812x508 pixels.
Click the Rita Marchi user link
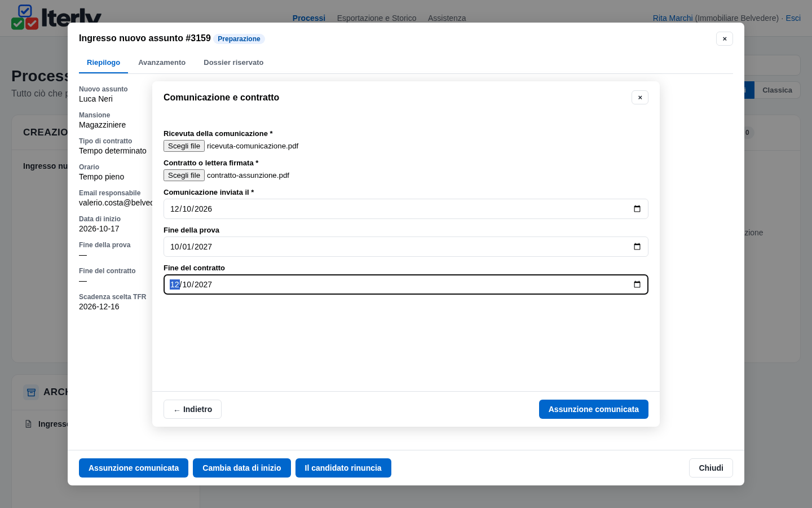(x=673, y=18)
